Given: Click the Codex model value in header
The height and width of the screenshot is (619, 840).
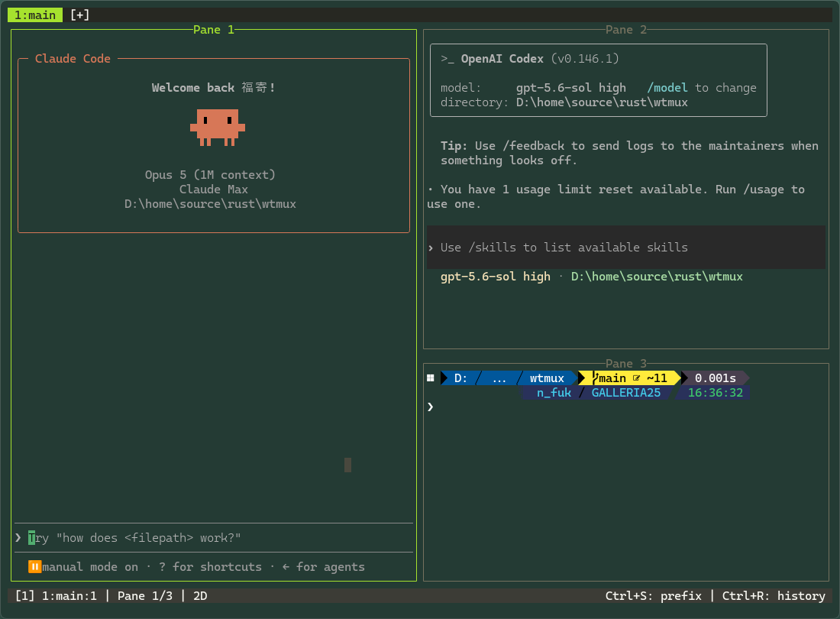Looking at the screenshot, I should [571, 87].
